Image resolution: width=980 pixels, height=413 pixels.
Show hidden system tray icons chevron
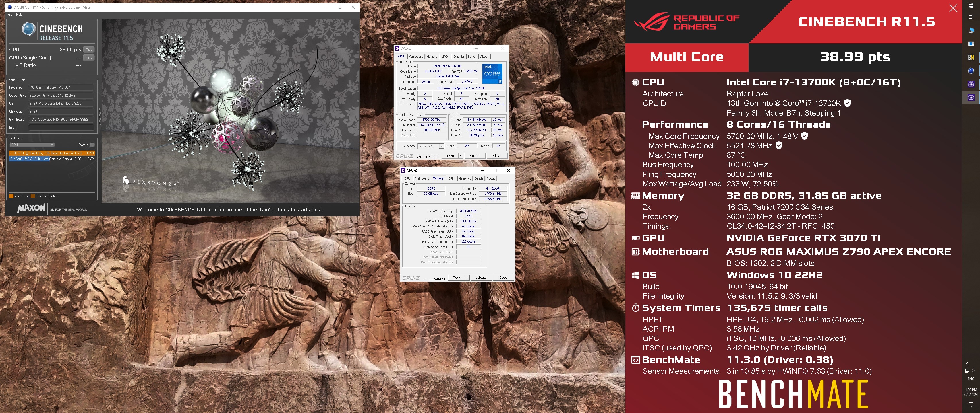tap(967, 364)
